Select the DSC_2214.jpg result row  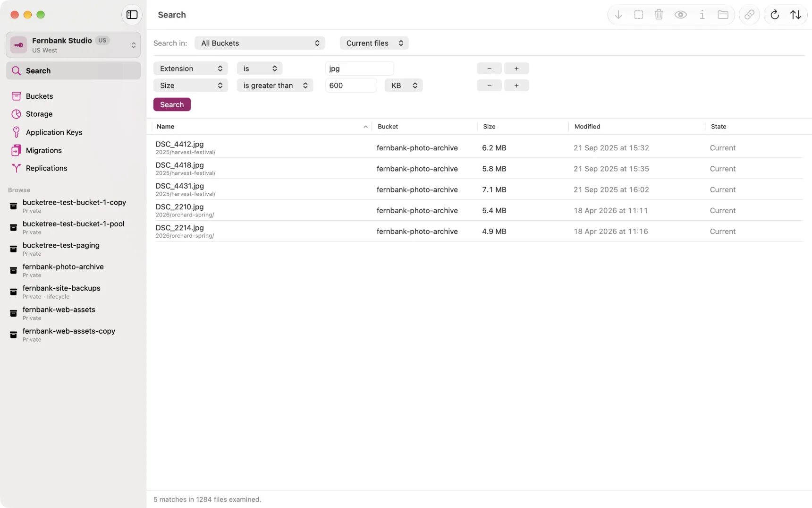[479, 231]
